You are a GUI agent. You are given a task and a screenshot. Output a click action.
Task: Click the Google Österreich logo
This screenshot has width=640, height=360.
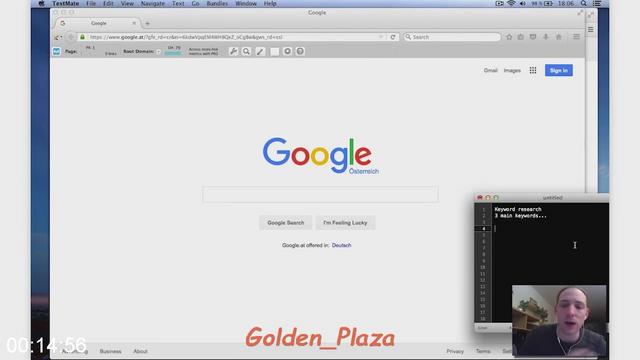(x=320, y=156)
